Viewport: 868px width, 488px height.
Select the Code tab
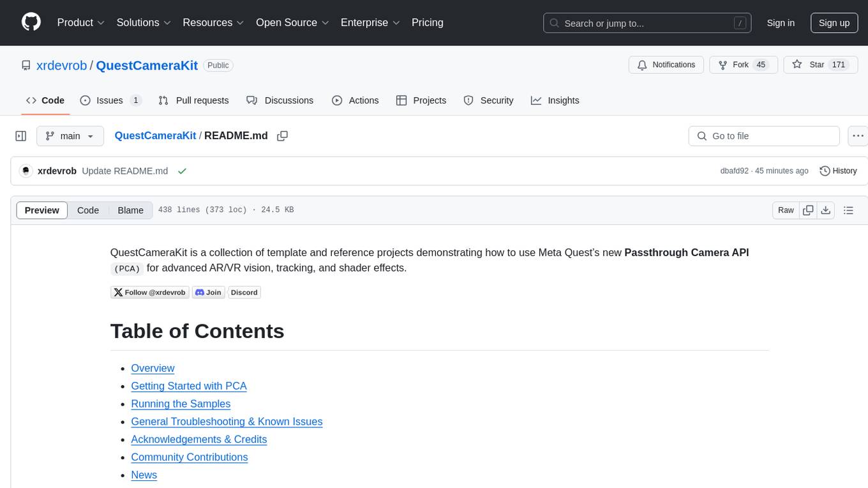tap(45, 100)
